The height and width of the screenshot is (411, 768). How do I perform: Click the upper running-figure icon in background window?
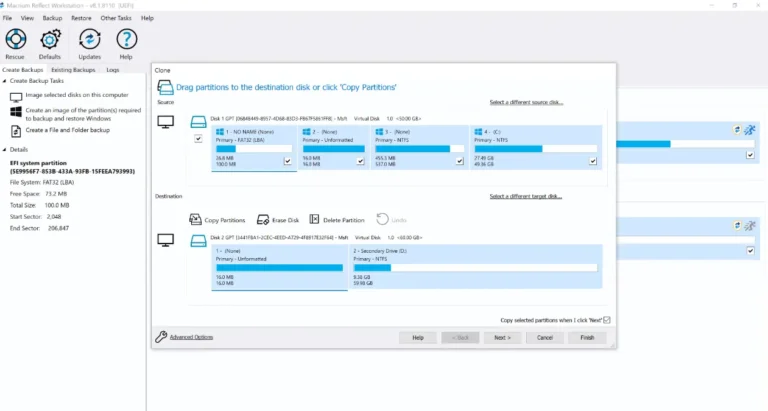[x=750, y=129]
